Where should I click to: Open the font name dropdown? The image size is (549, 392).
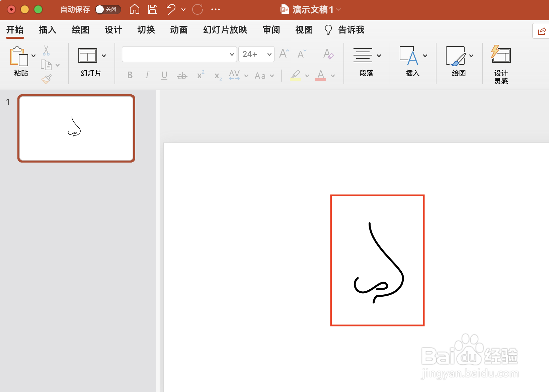coord(232,54)
